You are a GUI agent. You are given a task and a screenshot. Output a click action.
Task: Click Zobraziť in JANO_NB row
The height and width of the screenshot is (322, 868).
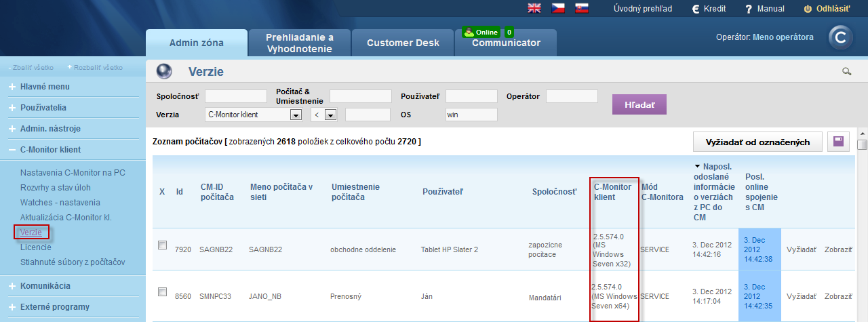click(838, 296)
